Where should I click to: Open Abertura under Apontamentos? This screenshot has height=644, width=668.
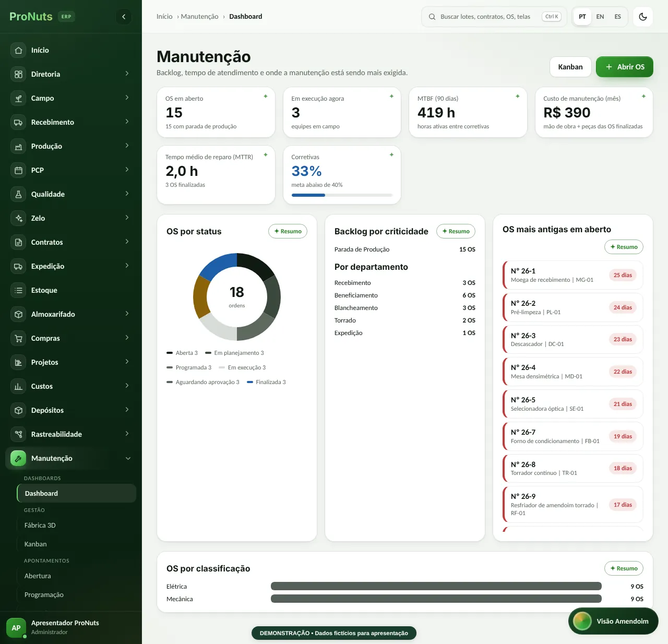point(77,576)
